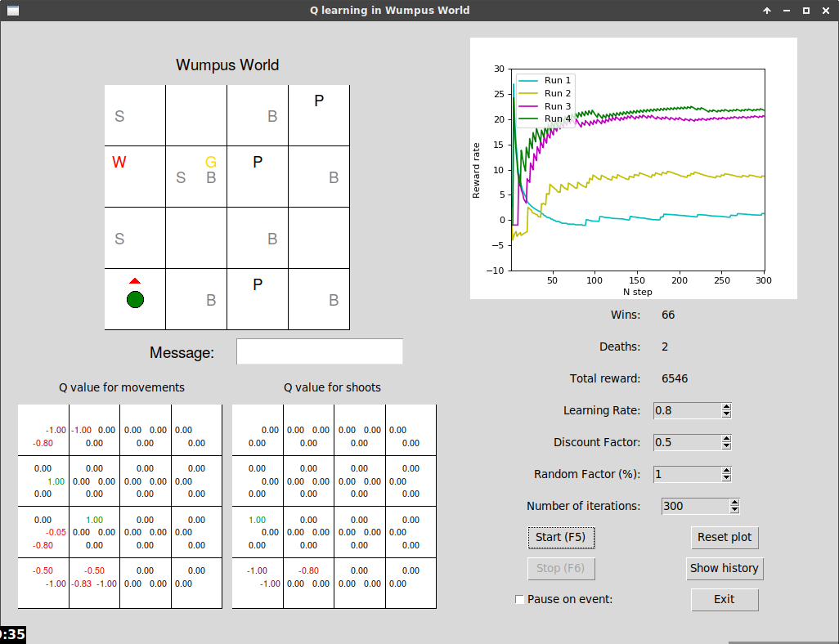Click the B breeze in the bottom-right cell
This screenshot has height=644, width=839.
pos(334,300)
